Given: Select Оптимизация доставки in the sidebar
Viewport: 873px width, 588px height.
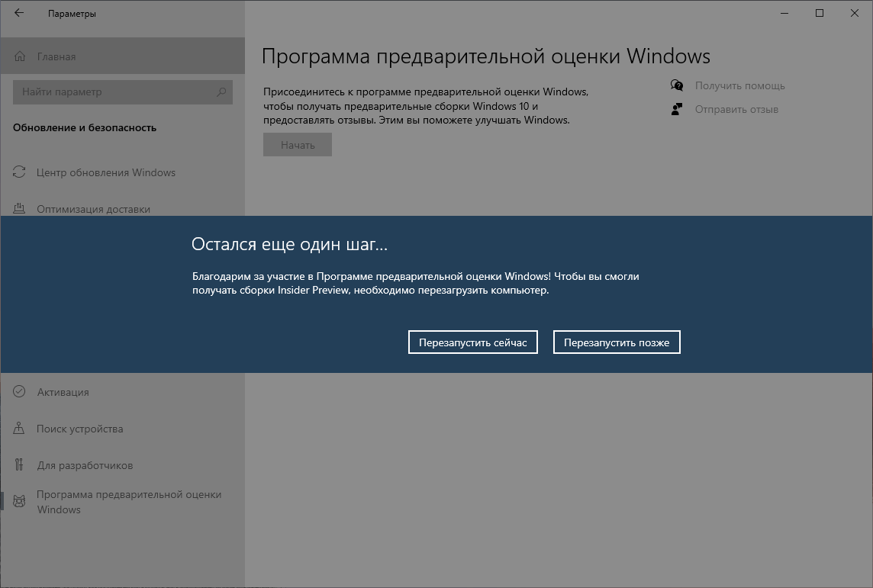Looking at the screenshot, I should coord(123,209).
